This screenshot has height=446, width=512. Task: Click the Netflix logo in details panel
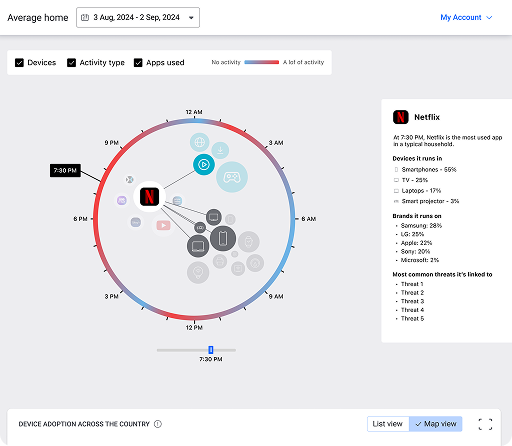(400, 117)
